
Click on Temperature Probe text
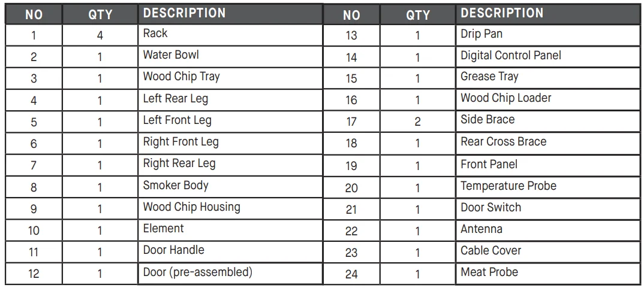(x=508, y=186)
